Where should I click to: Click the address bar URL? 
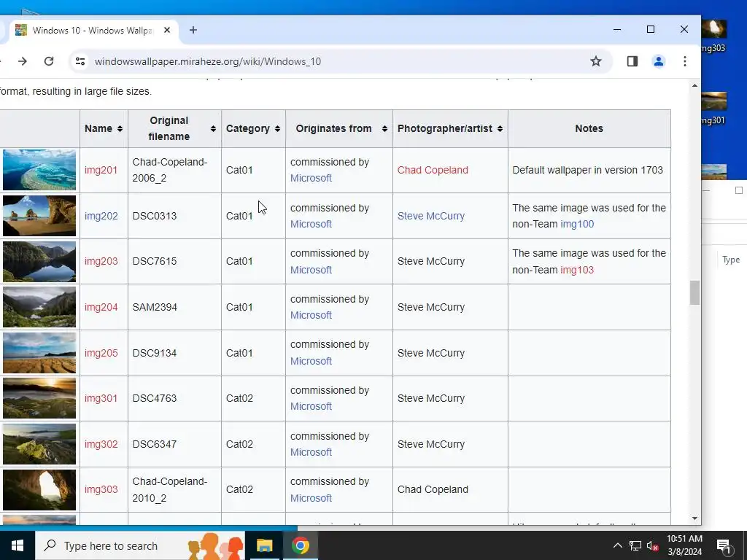point(208,61)
